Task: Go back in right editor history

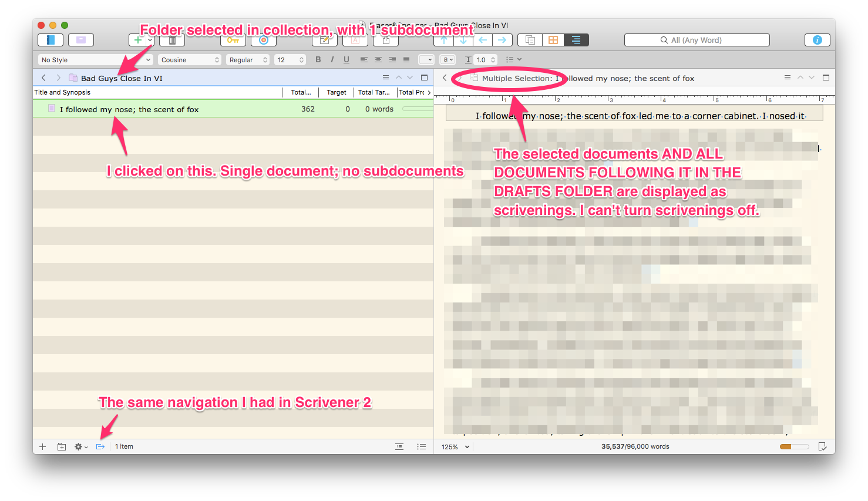Action: point(445,78)
